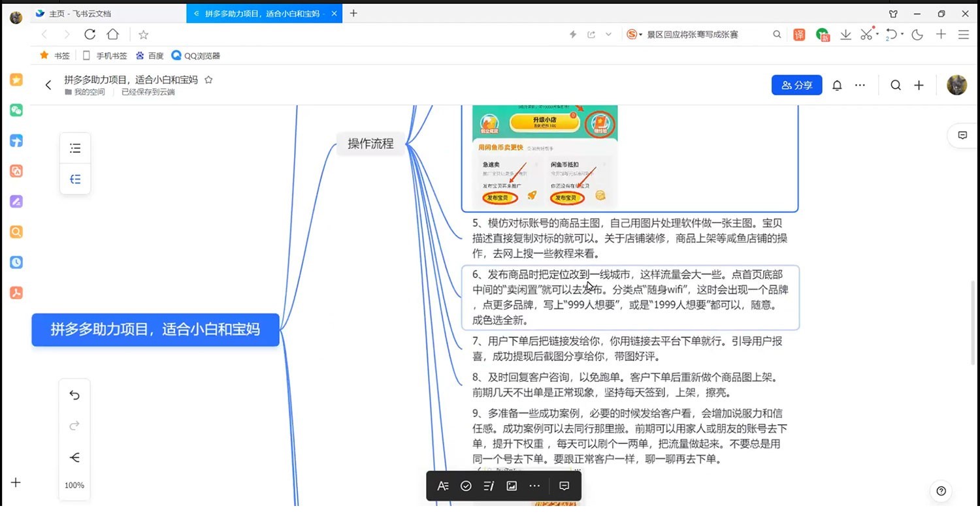Viewport: 980px width, 521px height.
Task: Open the outline list view icon
Action: pyautogui.click(x=75, y=148)
